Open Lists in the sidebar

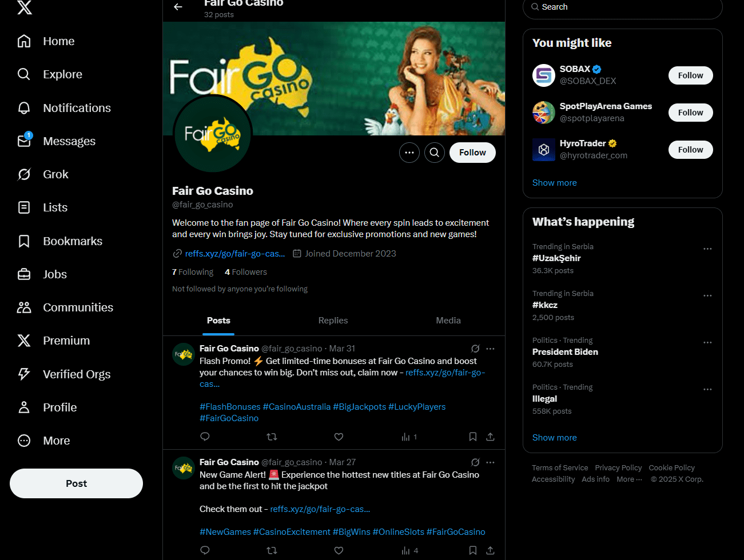[x=43, y=207]
